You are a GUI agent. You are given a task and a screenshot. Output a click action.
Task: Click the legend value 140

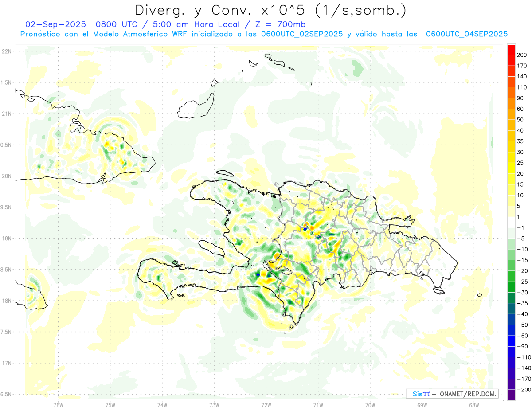pos(522,77)
